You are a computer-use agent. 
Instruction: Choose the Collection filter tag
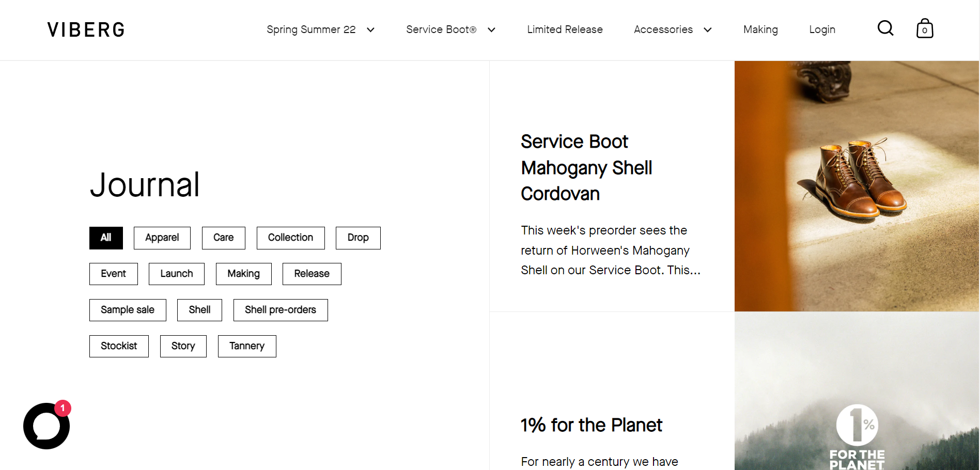pyautogui.click(x=290, y=238)
